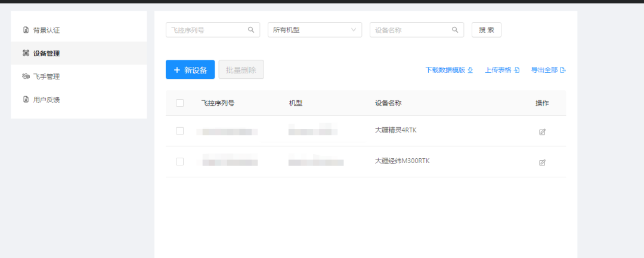Screen dimensions: 644x258
Task: Click the pilot icon beside 飞手管理
Action: pos(26,76)
